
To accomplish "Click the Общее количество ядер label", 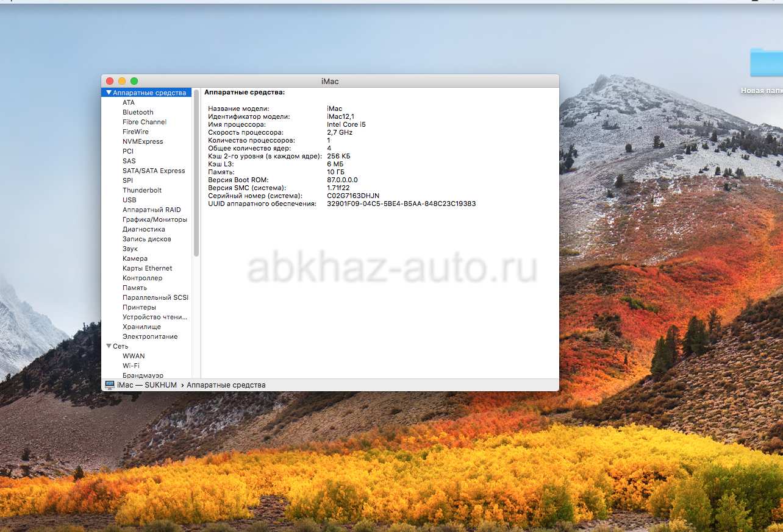I will tap(249, 148).
